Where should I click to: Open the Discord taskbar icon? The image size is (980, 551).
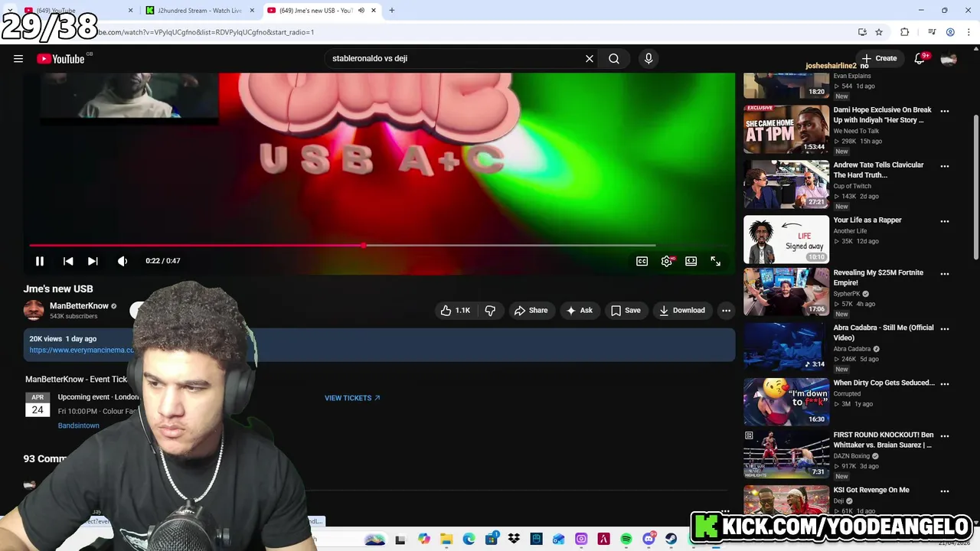click(649, 540)
